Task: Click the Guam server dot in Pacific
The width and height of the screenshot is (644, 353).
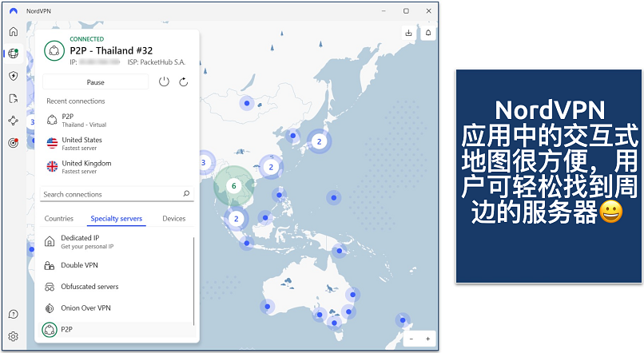Action: point(334,198)
